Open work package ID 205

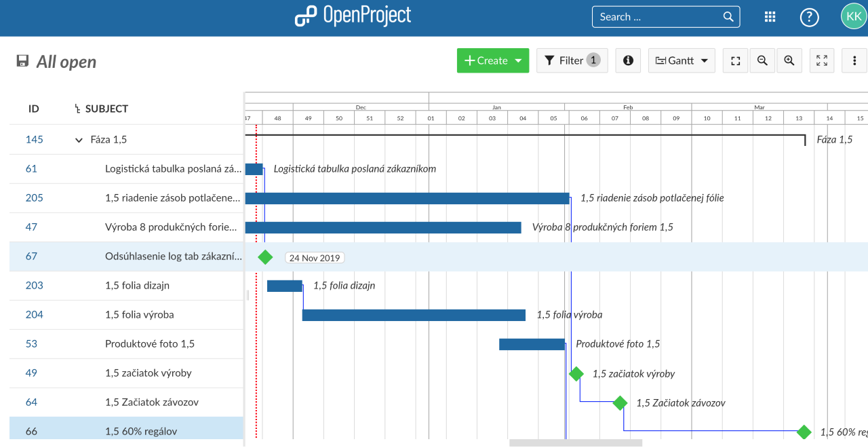coord(34,198)
